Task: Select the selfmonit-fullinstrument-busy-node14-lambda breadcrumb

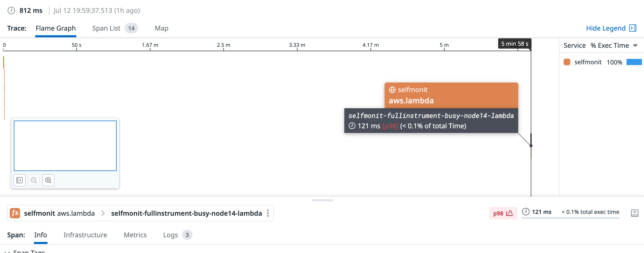Action: (186, 213)
